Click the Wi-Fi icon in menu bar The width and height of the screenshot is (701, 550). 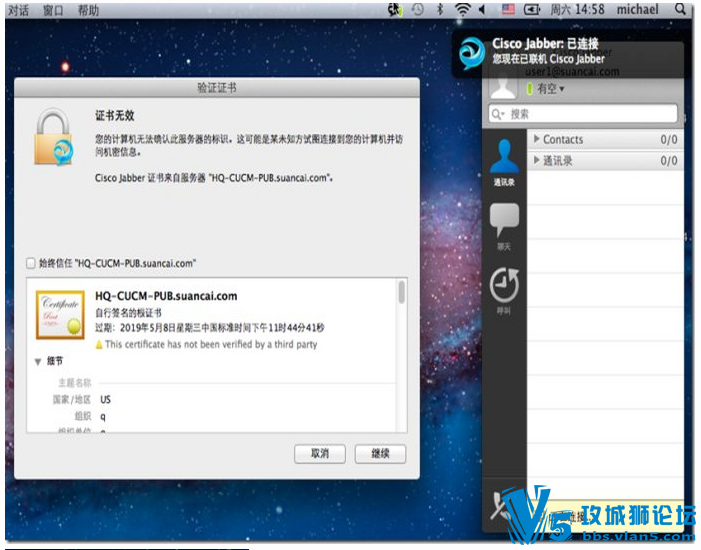pos(462,9)
